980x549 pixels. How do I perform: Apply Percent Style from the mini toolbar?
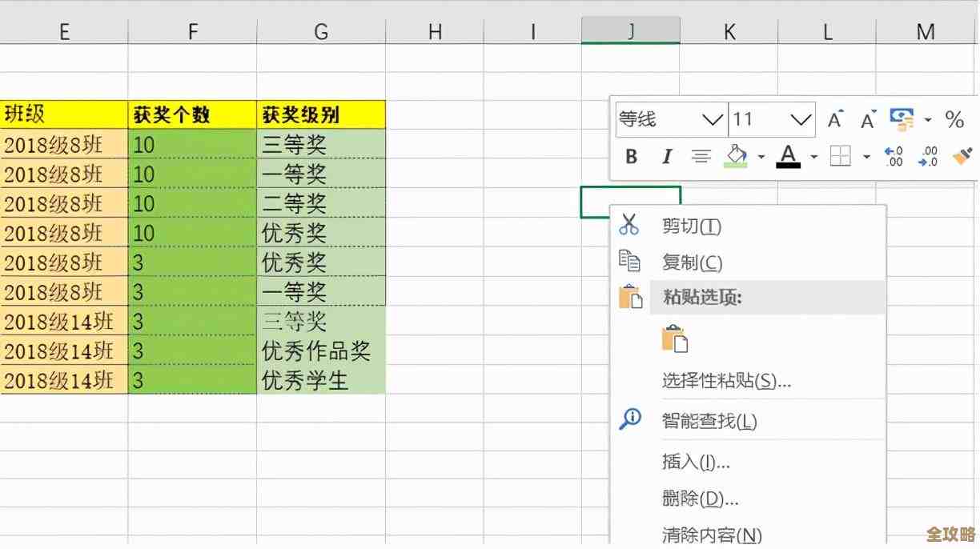[954, 118]
